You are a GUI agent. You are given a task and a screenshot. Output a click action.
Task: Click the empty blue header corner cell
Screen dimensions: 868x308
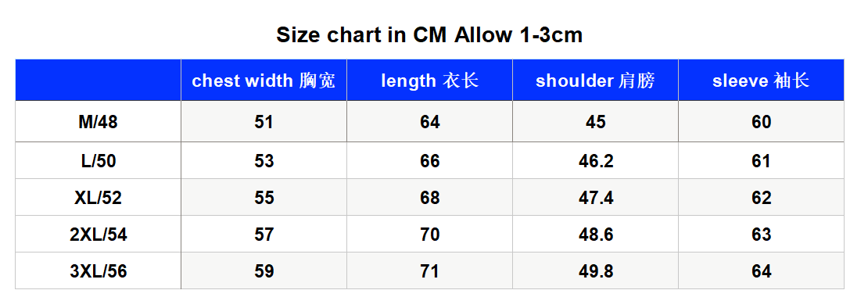pyautogui.click(x=98, y=81)
